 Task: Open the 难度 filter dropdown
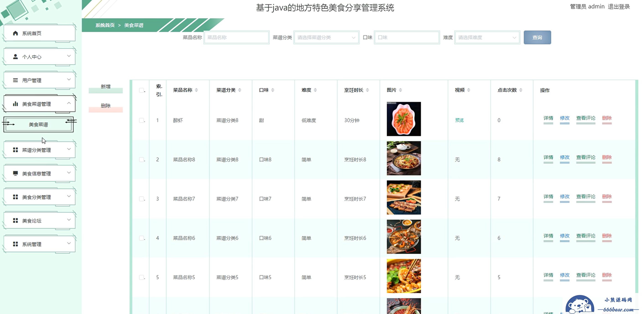pos(487,38)
